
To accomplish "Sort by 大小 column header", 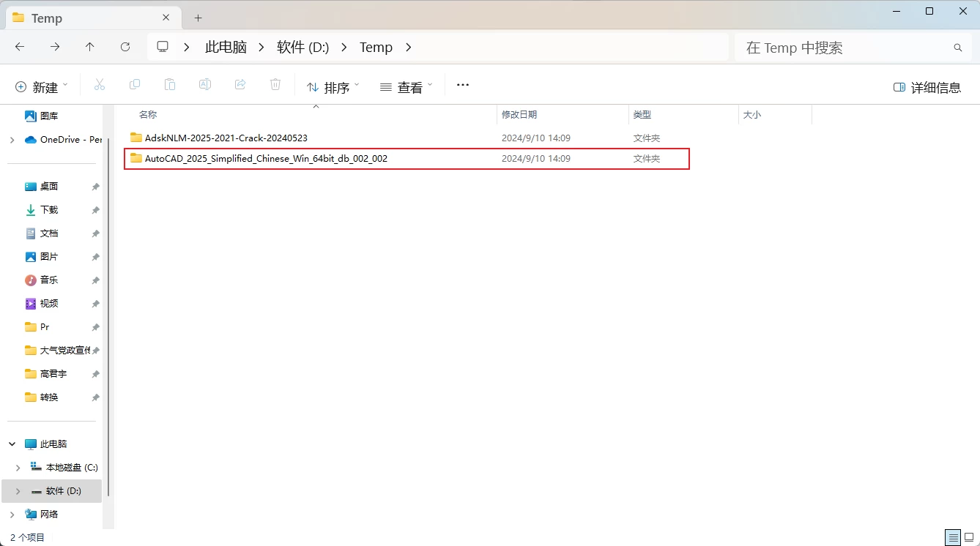I will (752, 115).
